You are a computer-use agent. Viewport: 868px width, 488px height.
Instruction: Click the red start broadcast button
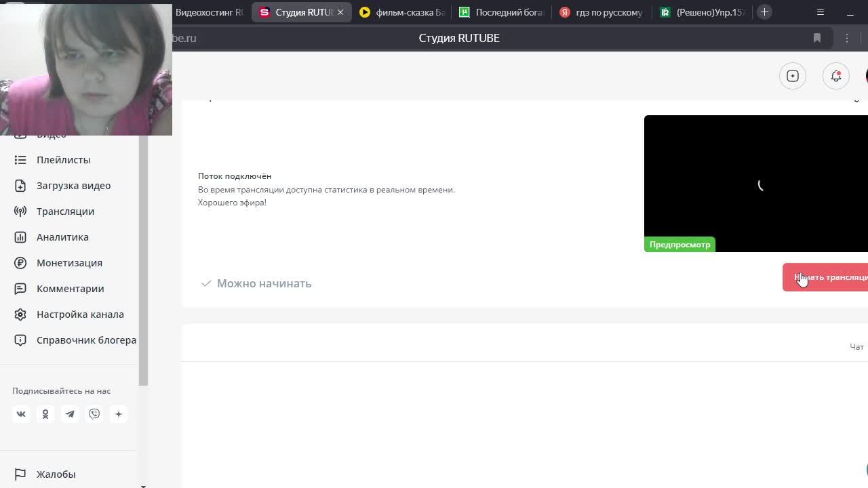pyautogui.click(x=825, y=277)
